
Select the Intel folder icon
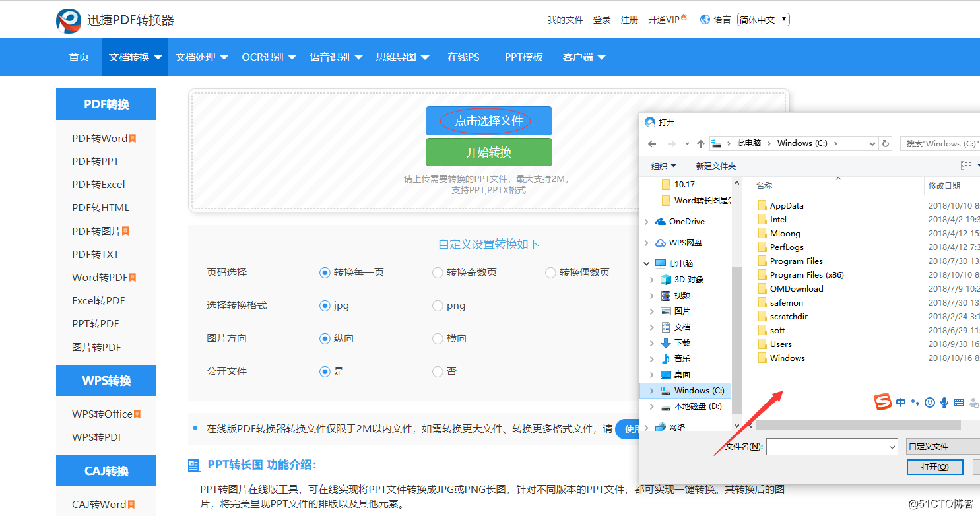[762, 220]
